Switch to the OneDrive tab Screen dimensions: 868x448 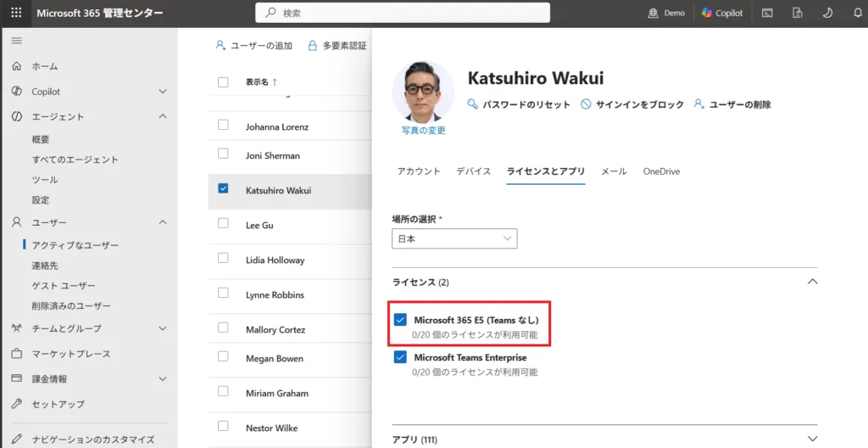click(661, 171)
